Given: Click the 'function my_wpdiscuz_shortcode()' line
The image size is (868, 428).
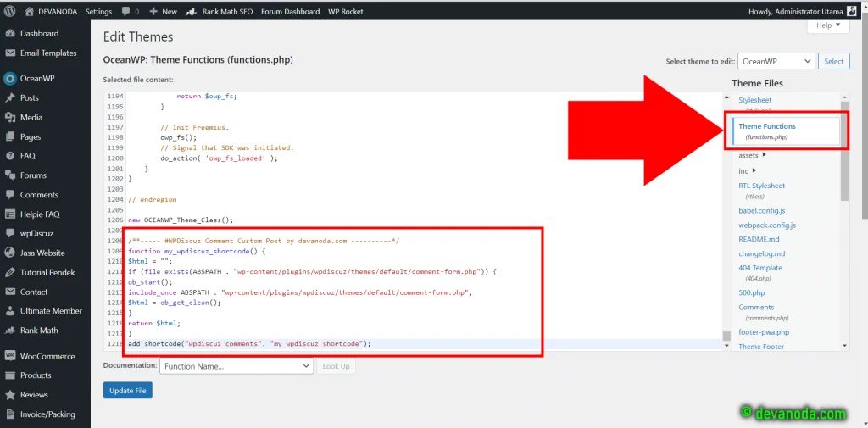Looking at the screenshot, I should pos(197,251).
